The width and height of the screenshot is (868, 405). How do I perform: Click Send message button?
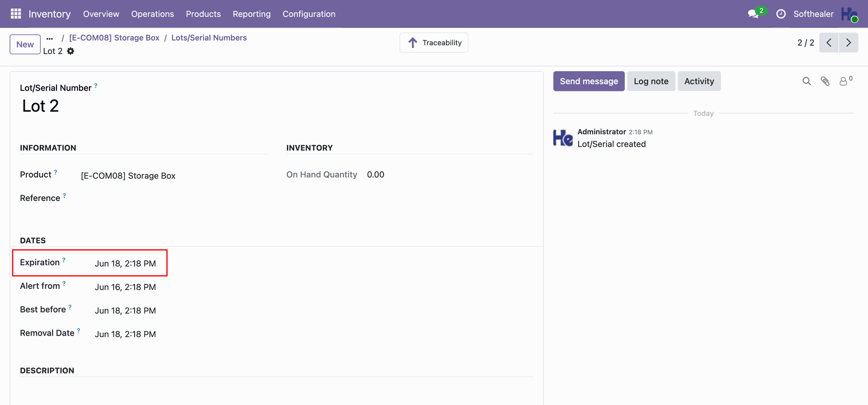[x=589, y=81]
